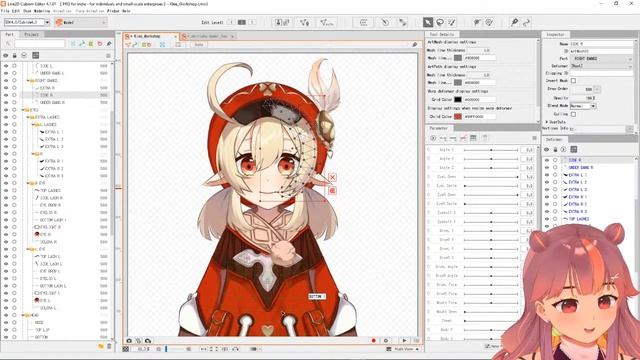Open the Edit menu
The width and height of the screenshot is (640, 360).
(x=15, y=11)
